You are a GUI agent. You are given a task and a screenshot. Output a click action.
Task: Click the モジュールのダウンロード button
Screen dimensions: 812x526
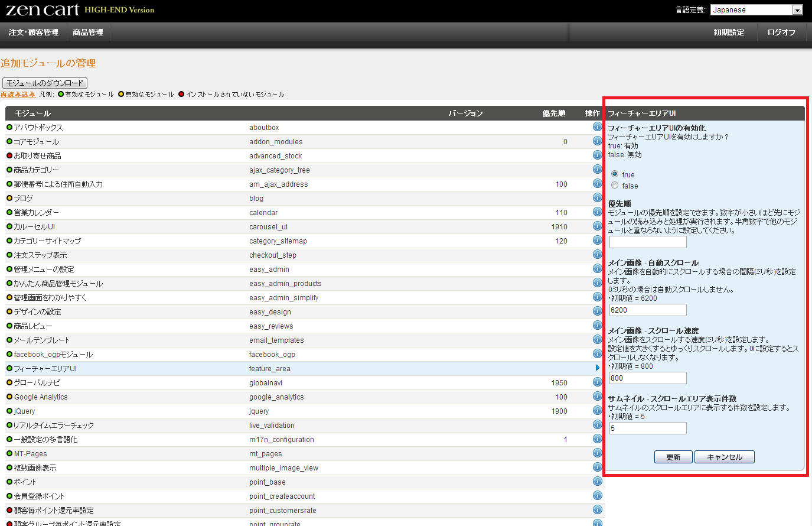point(45,83)
